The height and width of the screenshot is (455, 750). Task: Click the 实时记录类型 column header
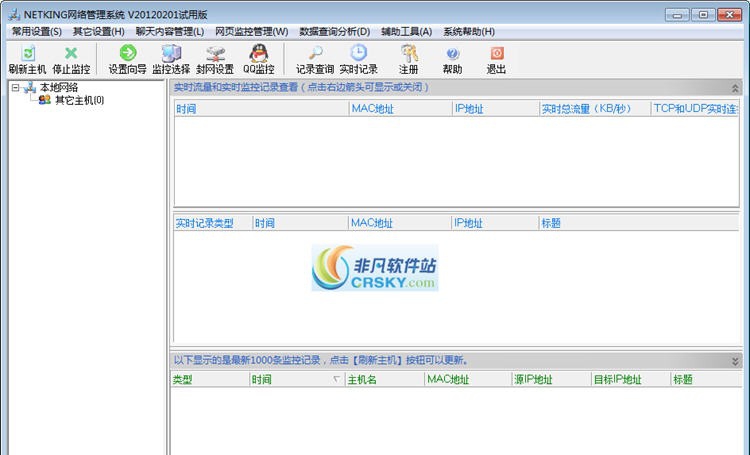[x=213, y=223]
